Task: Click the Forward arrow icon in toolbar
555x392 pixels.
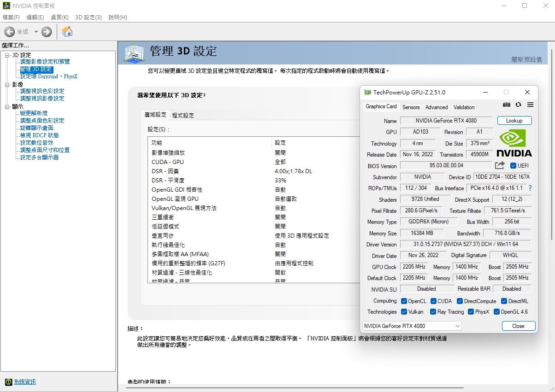Action: 47,32
